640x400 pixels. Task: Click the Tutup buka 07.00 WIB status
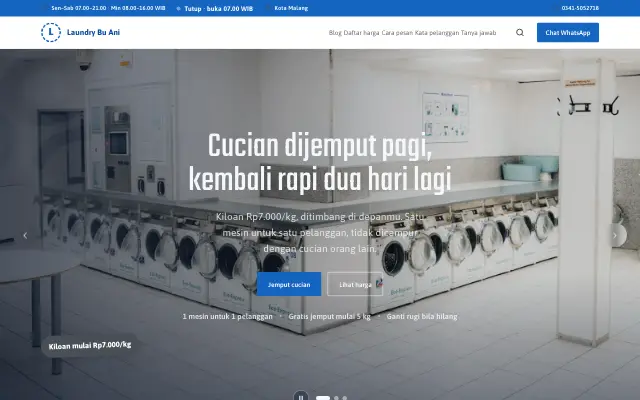coord(218,9)
